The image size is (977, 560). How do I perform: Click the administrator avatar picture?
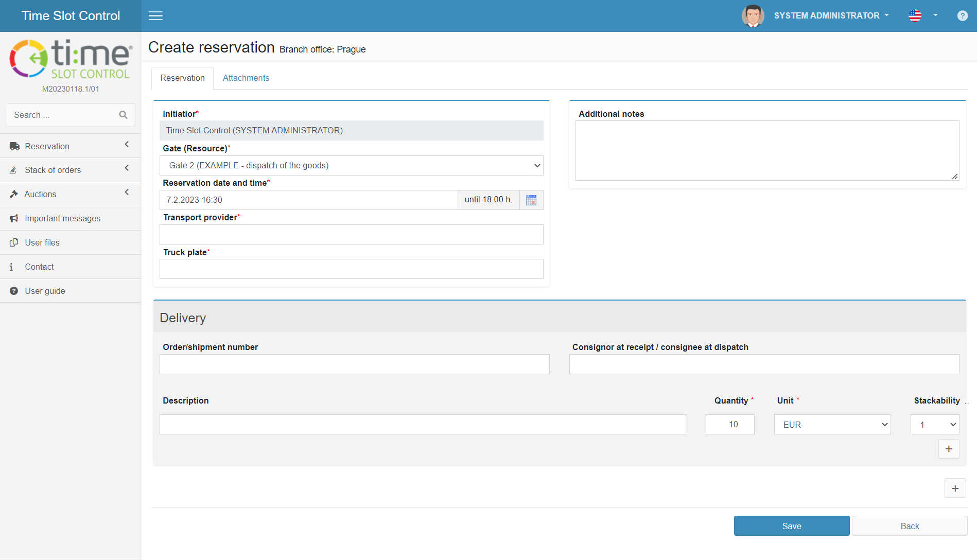point(753,16)
